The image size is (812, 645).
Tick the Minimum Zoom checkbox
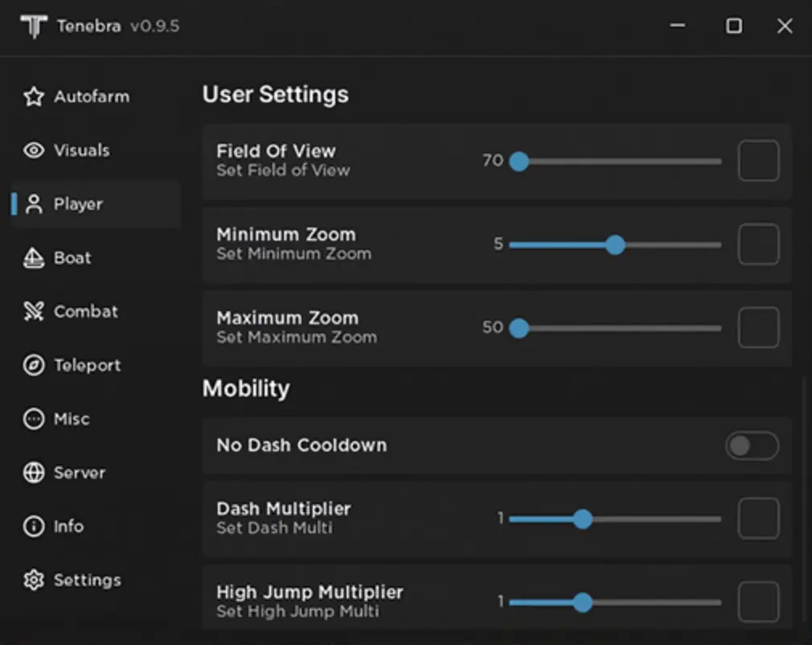tap(758, 244)
